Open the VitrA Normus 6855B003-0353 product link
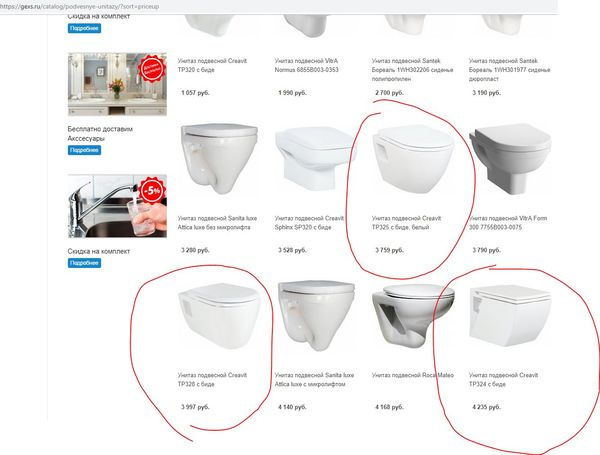 tap(307, 65)
